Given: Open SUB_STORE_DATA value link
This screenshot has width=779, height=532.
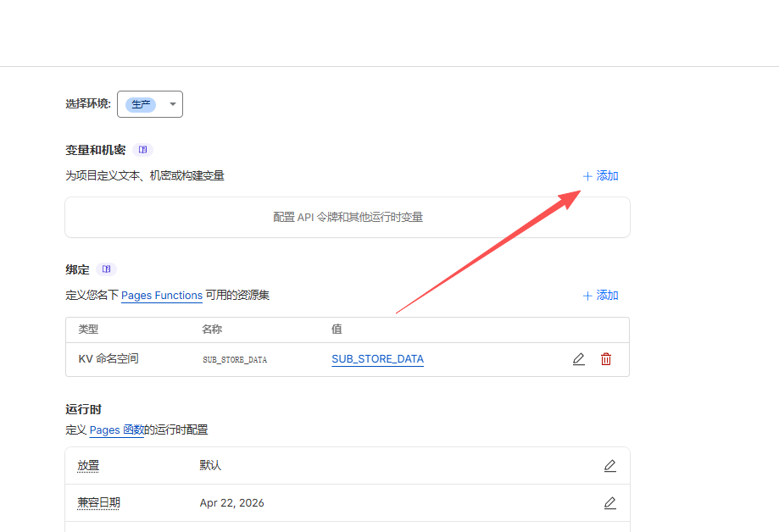Looking at the screenshot, I should (x=377, y=358).
